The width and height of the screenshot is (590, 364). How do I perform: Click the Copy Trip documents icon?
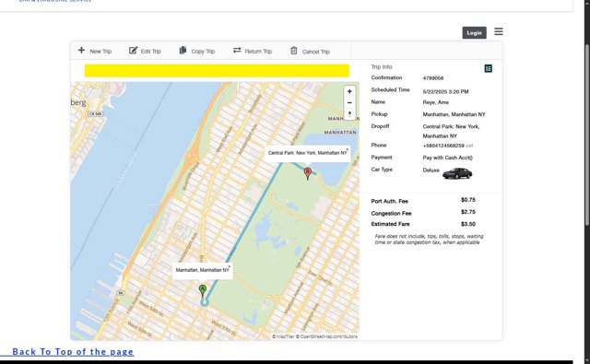pos(183,50)
